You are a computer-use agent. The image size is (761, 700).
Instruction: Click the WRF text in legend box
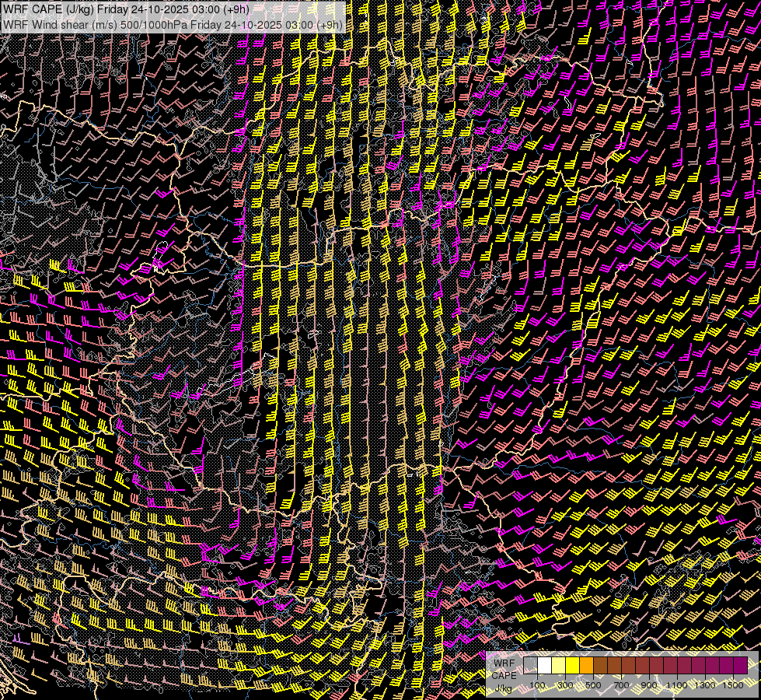(x=503, y=663)
